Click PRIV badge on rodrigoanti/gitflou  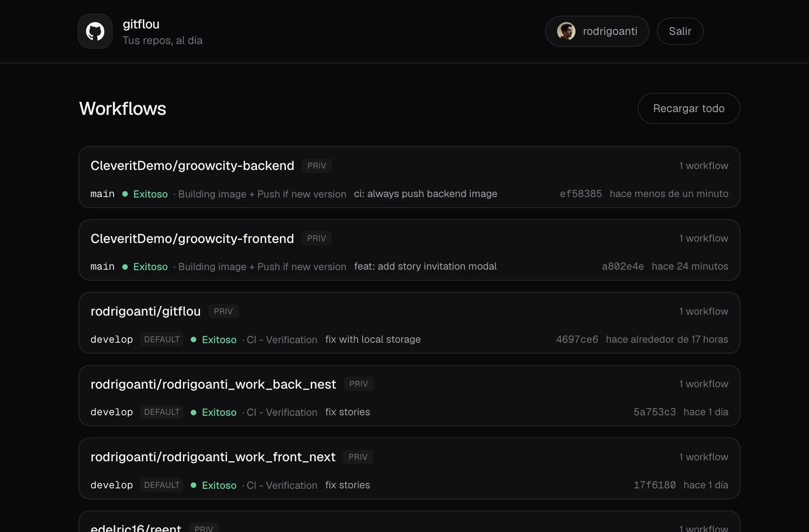tap(223, 311)
